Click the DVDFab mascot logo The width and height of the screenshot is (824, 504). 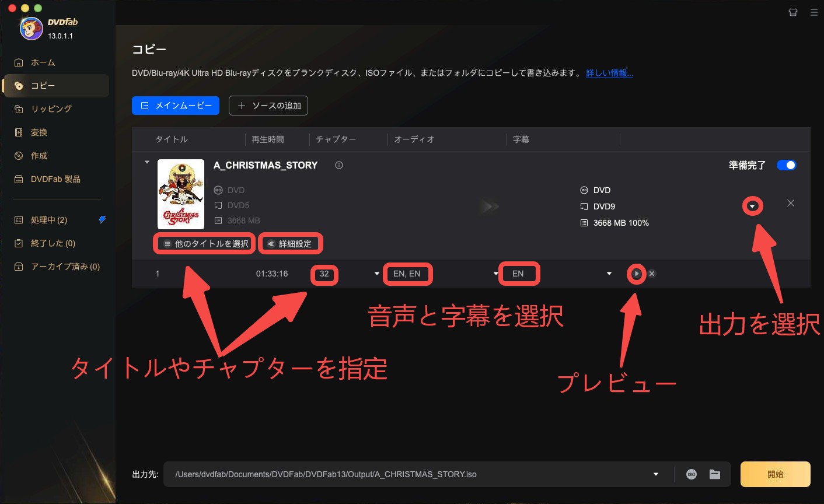pyautogui.click(x=31, y=28)
